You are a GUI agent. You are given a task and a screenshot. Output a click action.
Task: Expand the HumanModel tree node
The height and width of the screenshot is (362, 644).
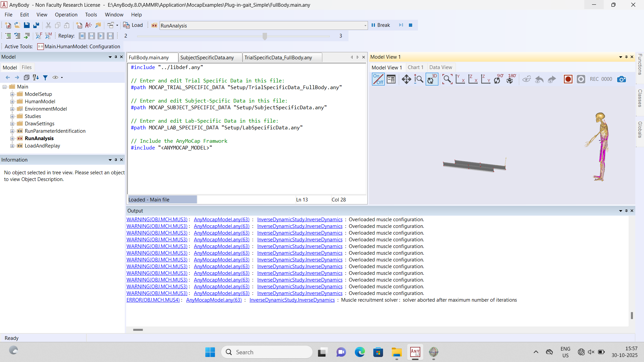(x=12, y=102)
